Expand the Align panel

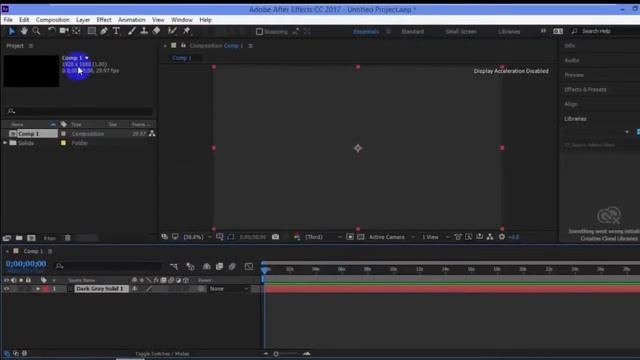[571, 104]
